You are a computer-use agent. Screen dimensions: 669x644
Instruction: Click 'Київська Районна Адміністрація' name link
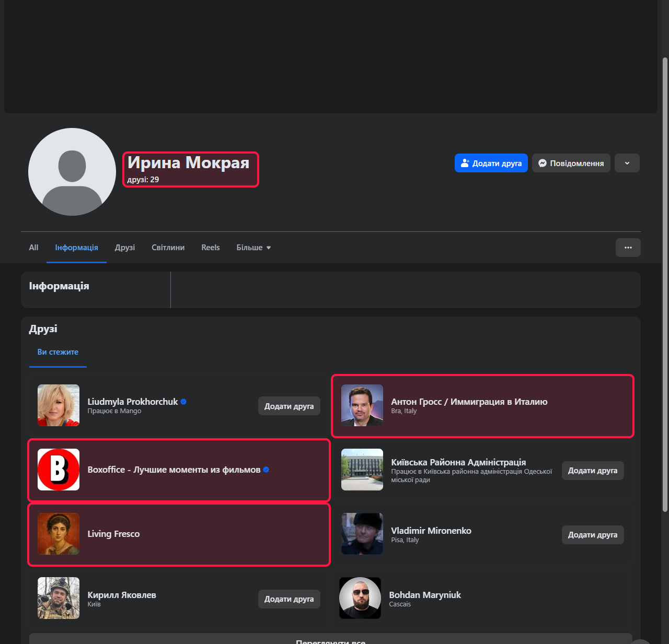tap(458, 462)
